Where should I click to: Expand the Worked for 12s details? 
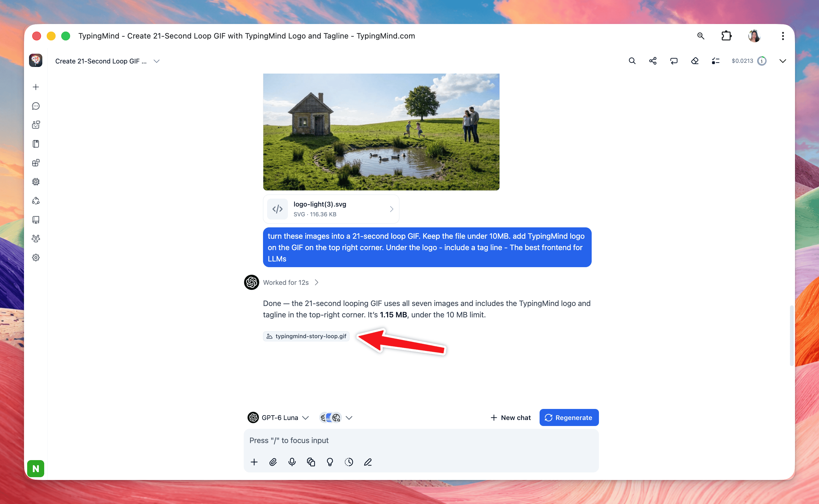coord(290,282)
